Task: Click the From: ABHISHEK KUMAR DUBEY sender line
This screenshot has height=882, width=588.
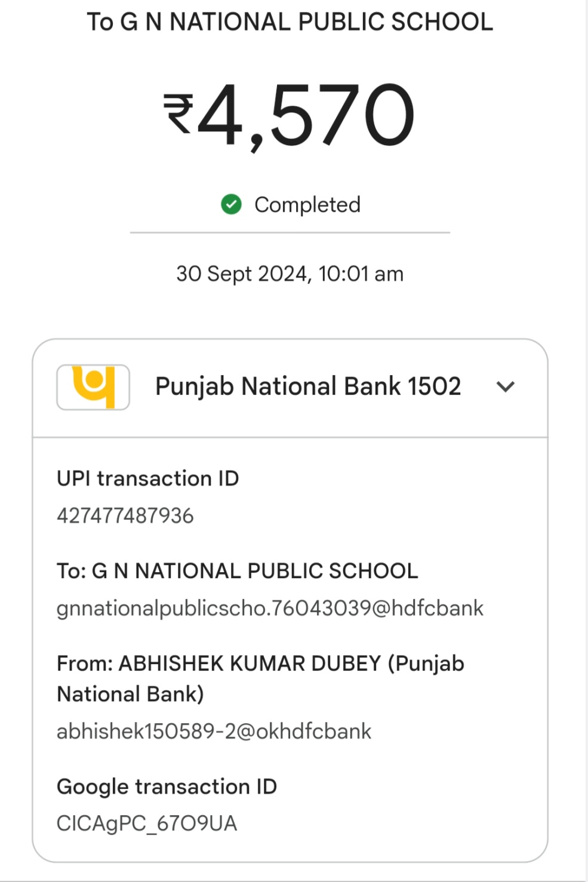Action: pyautogui.click(x=261, y=663)
